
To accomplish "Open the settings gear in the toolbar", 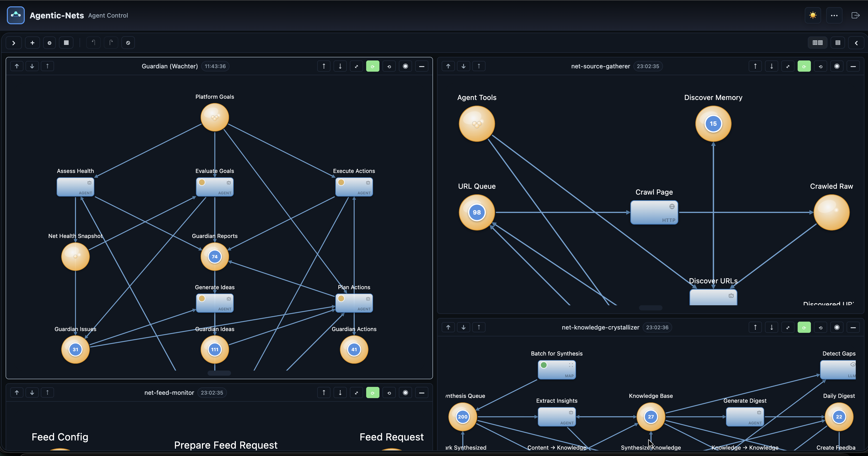I will click(x=49, y=43).
